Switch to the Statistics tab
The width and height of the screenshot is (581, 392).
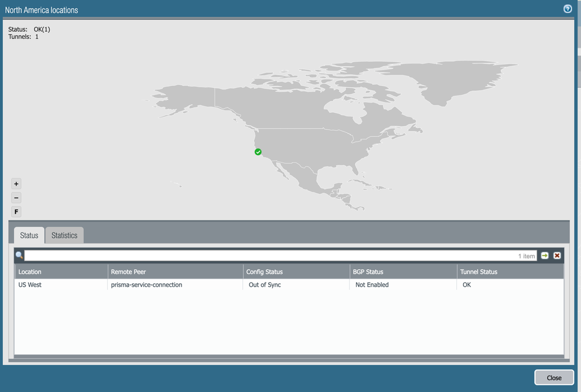click(x=64, y=236)
